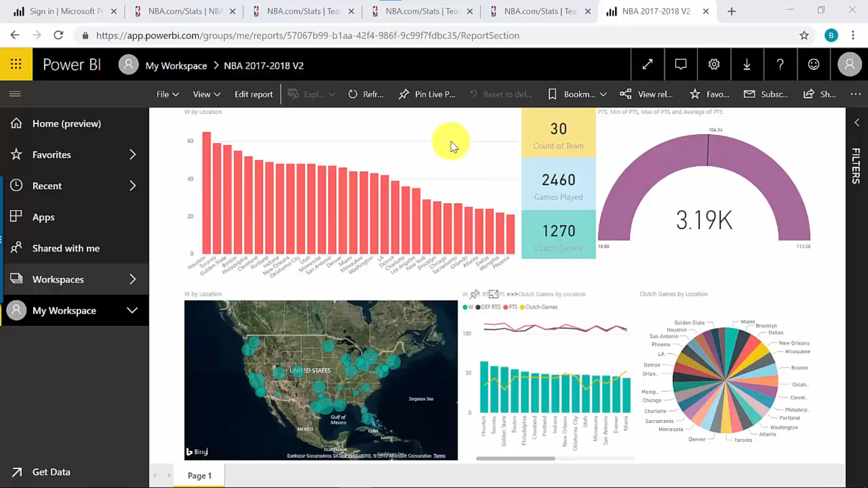The height and width of the screenshot is (488, 868).
Task: Open the settings gear icon
Action: coord(714,65)
